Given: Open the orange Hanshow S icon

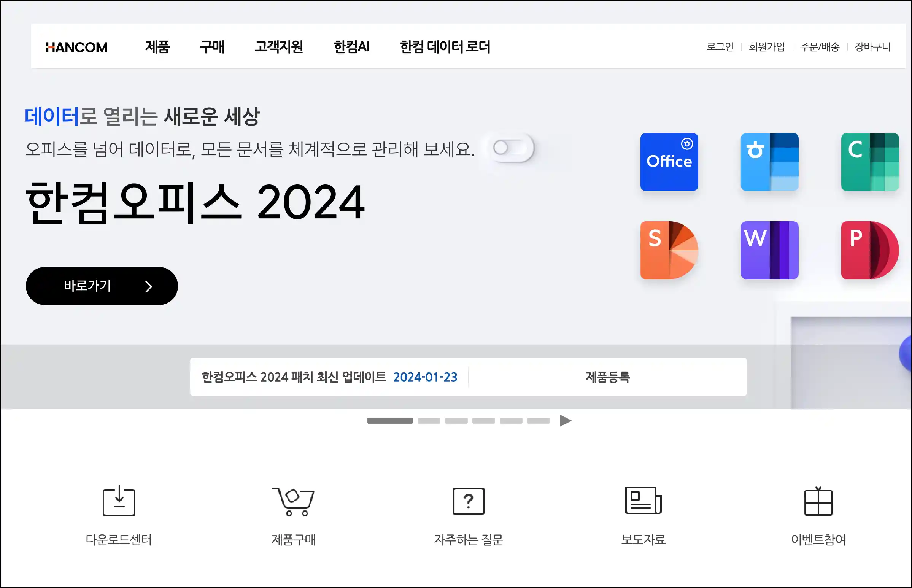Looking at the screenshot, I should pyautogui.click(x=669, y=250).
